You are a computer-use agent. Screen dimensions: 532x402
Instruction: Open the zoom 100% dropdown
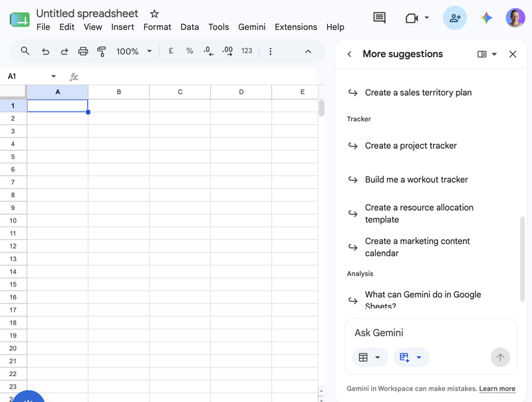pos(134,51)
